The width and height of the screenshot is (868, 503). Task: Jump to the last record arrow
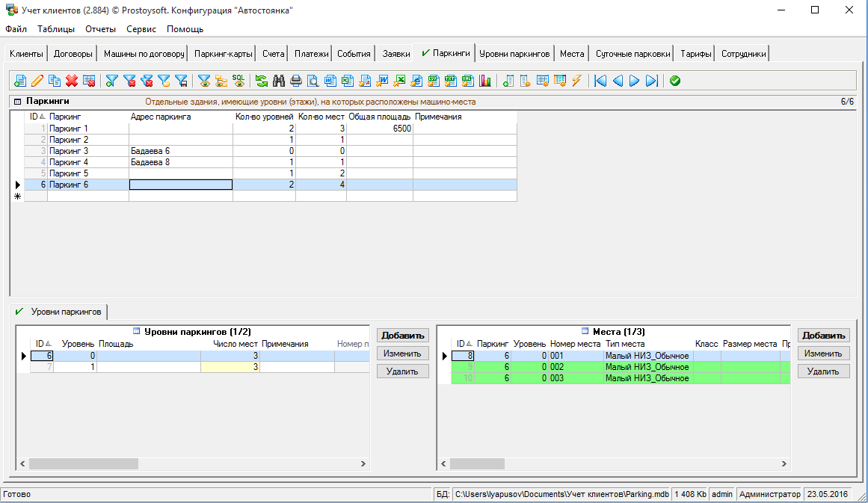pyautogui.click(x=651, y=81)
